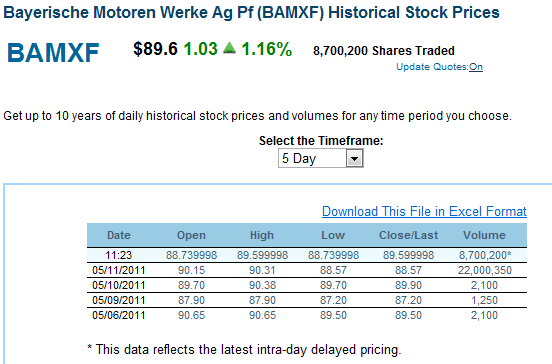Select the 05/10/2011 date row
The width and height of the screenshot is (552, 364).
click(307, 285)
